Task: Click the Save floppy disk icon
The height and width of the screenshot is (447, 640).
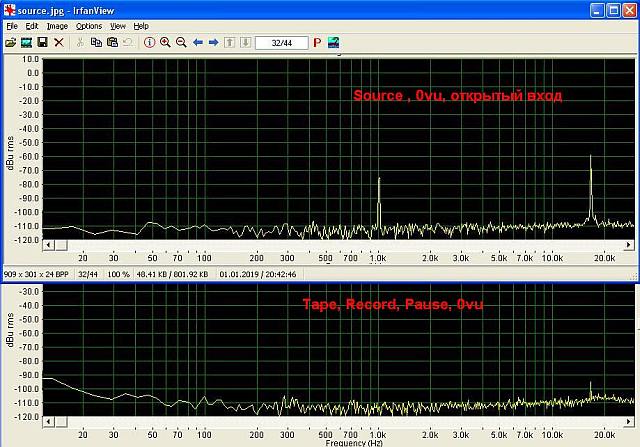Action: [42, 43]
